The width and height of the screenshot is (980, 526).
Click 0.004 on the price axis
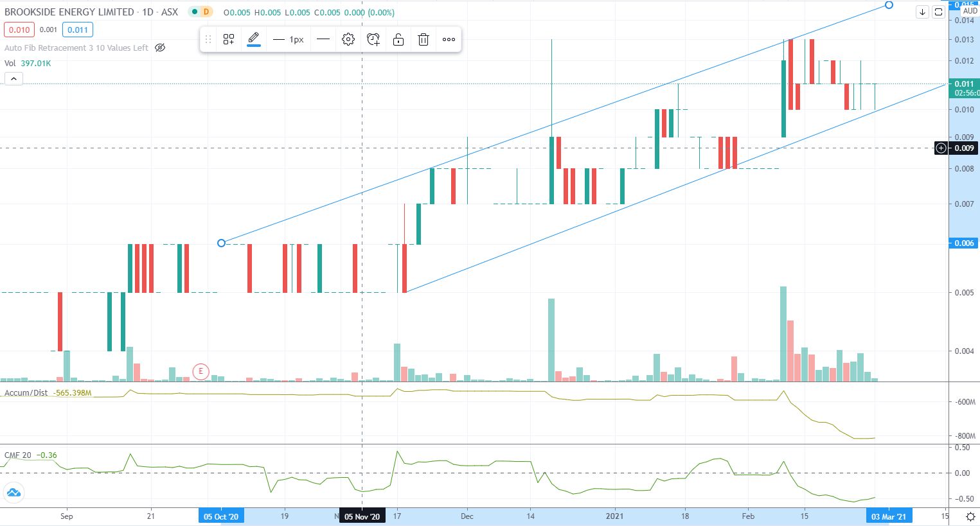pos(964,351)
